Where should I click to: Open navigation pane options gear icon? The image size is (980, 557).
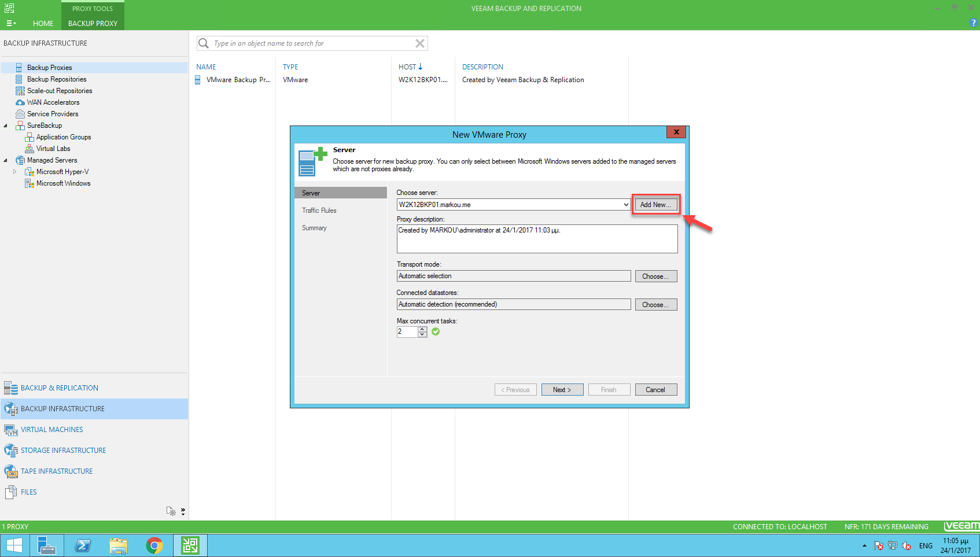[x=171, y=511]
